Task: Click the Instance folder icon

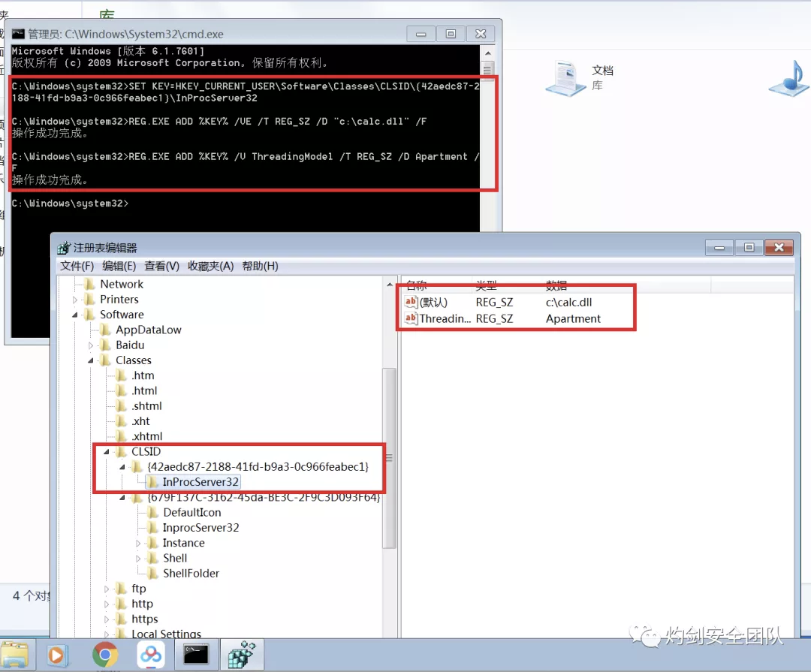Action: (152, 543)
